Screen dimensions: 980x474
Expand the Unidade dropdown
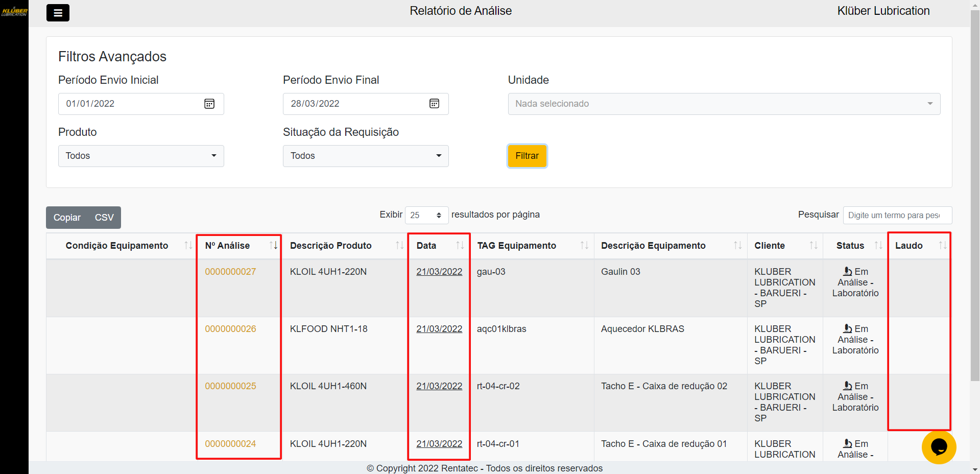[x=724, y=104]
